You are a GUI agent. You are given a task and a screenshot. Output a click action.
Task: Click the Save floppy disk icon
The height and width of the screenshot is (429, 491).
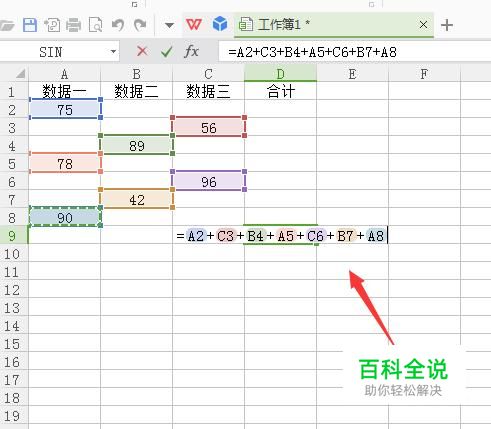(29, 25)
